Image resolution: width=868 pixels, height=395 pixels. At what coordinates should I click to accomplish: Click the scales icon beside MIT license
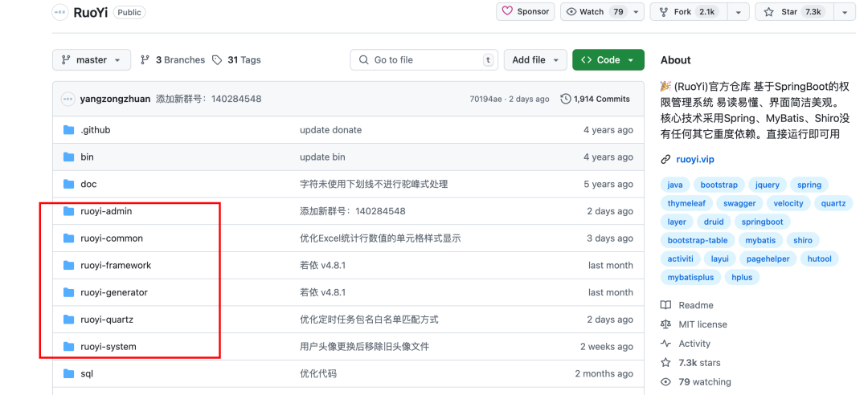[x=666, y=324]
